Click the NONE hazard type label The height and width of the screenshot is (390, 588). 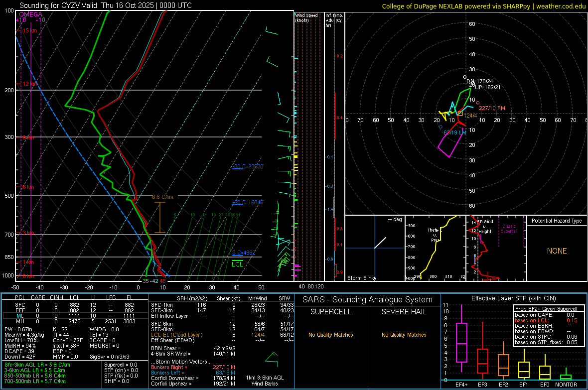coord(557,251)
